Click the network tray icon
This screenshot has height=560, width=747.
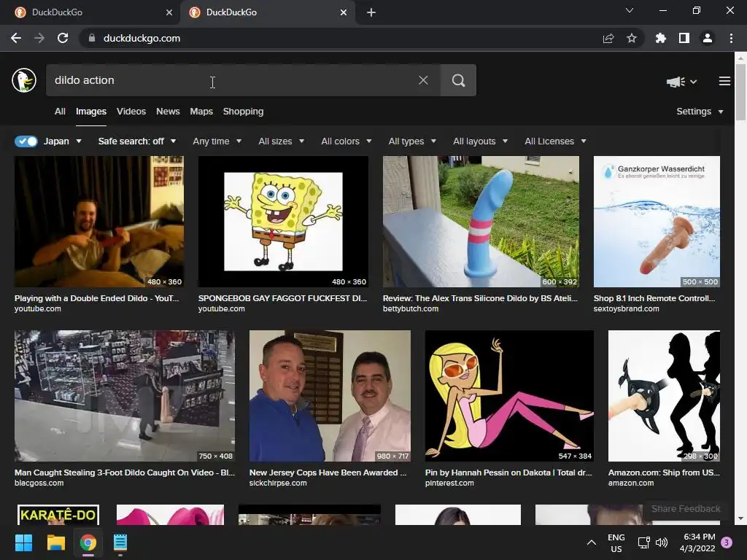[644, 542]
